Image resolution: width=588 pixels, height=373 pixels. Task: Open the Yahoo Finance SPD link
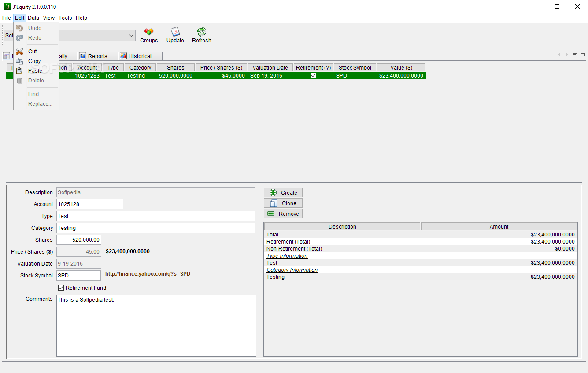point(148,274)
